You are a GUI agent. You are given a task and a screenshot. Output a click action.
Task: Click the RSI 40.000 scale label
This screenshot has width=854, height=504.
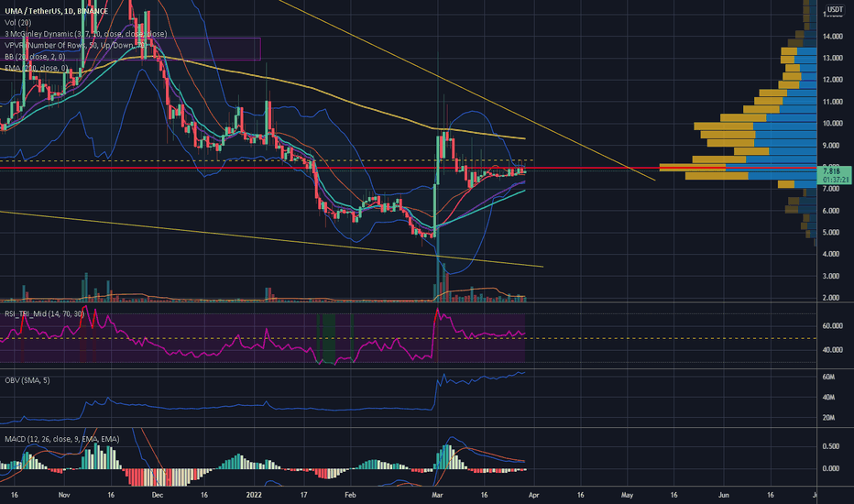833,350
